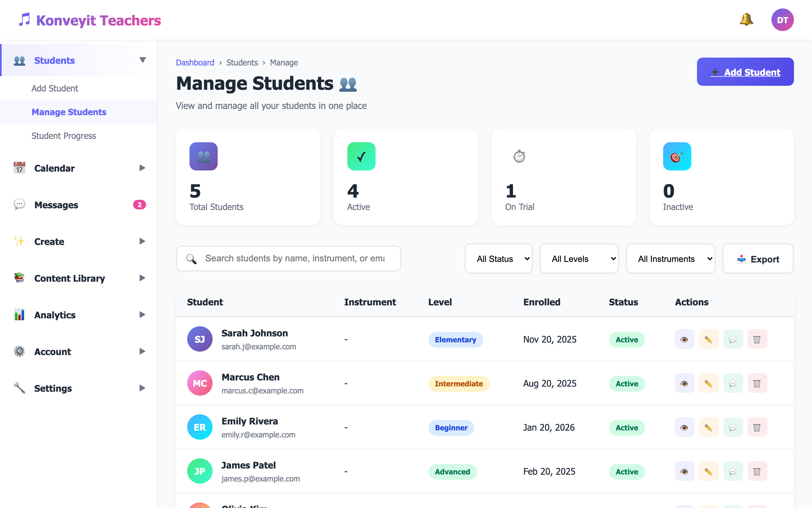Screen dimensions: 812x508
Task: Open Student Progress in the sidebar
Action: [63, 136]
